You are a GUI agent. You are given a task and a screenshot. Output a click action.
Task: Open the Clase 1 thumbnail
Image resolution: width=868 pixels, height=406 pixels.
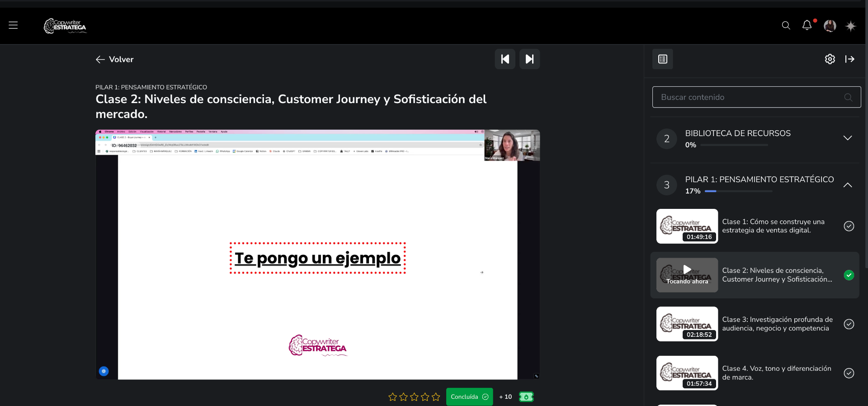pos(687,226)
